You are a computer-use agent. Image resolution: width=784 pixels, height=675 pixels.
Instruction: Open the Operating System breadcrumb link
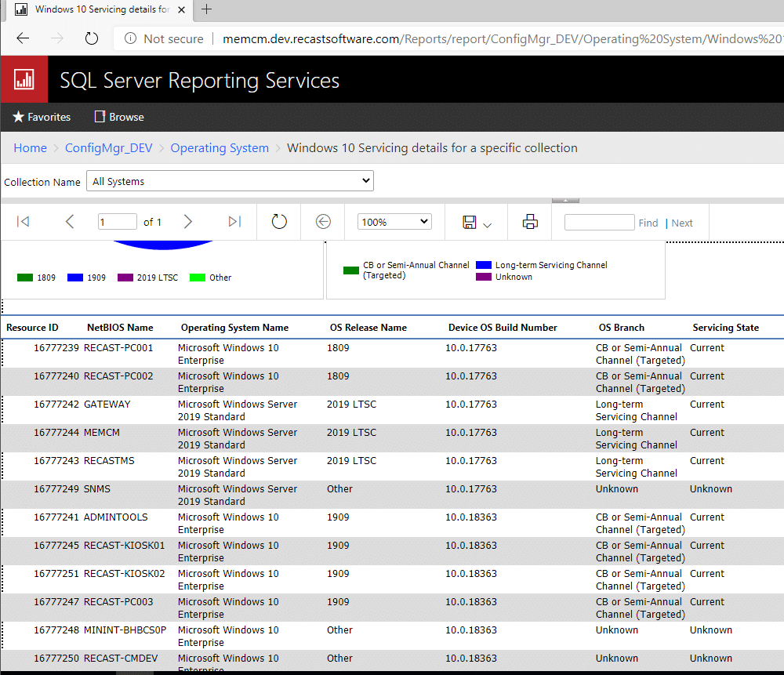pos(220,148)
